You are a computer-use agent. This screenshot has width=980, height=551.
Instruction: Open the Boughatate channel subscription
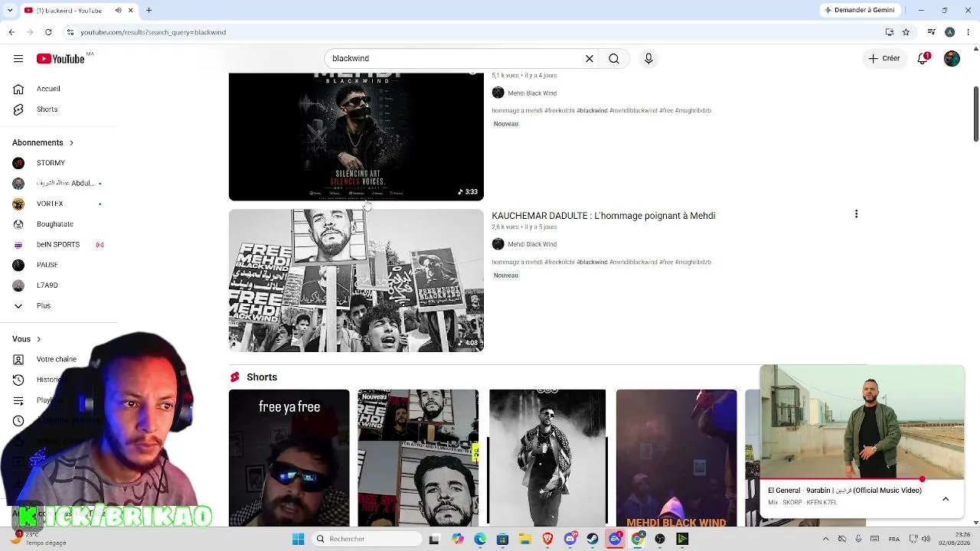(58, 224)
